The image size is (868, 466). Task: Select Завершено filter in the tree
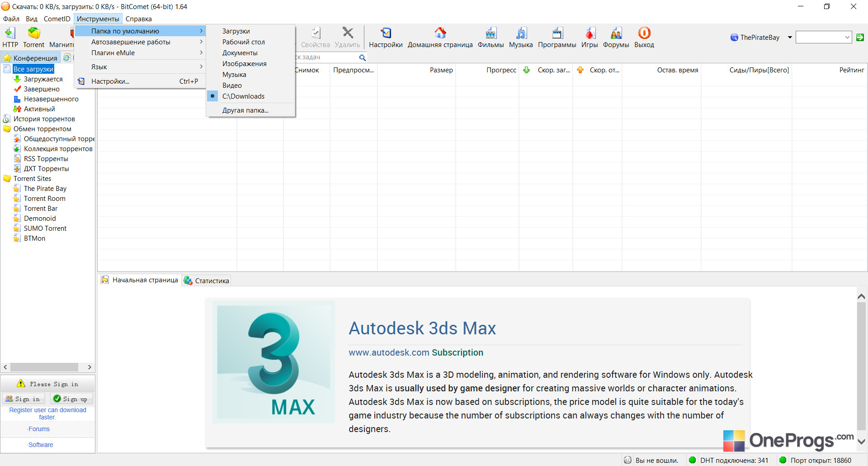[x=42, y=89]
